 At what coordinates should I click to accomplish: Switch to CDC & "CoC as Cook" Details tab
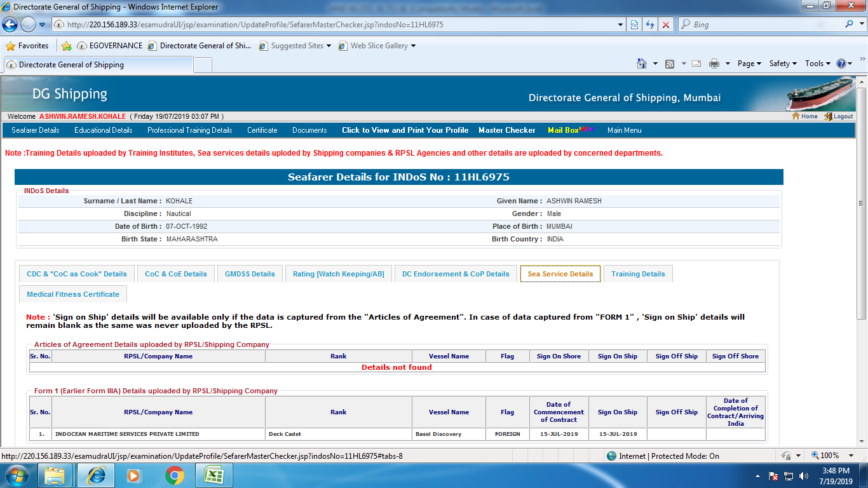click(77, 274)
